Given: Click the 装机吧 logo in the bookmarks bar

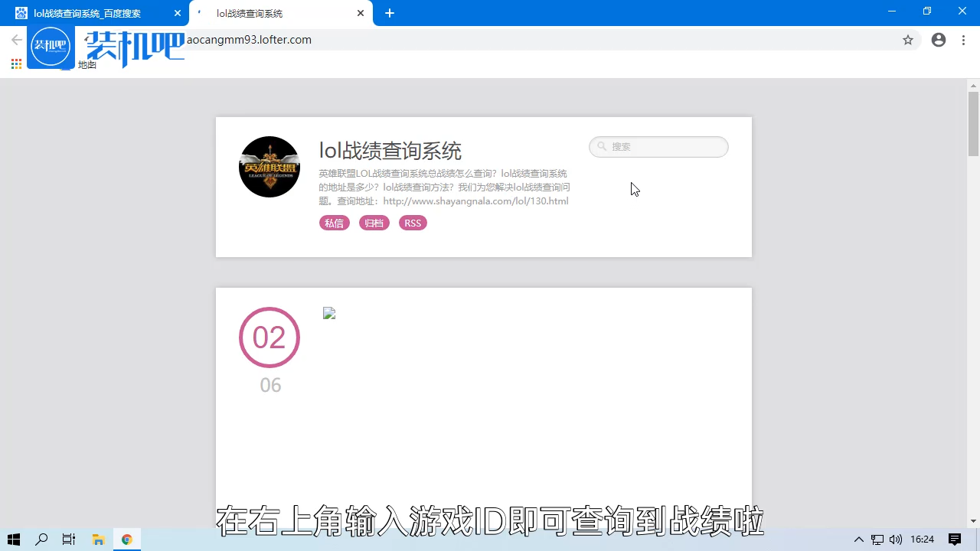Looking at the screenshot, I should pyautogui.click(x=51, y=46).
